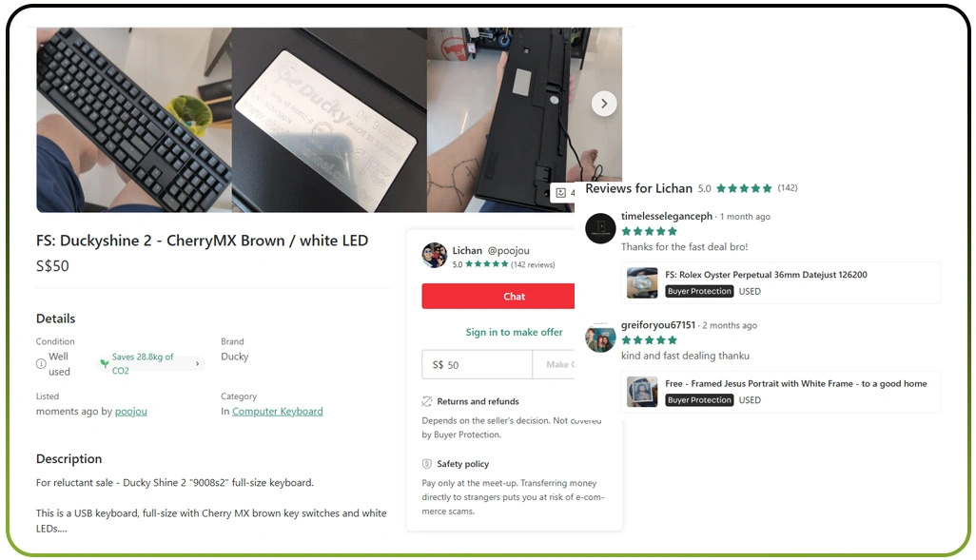Open the Computer Keyboard category link
976x560 pixels.
[x=278, y=412]
